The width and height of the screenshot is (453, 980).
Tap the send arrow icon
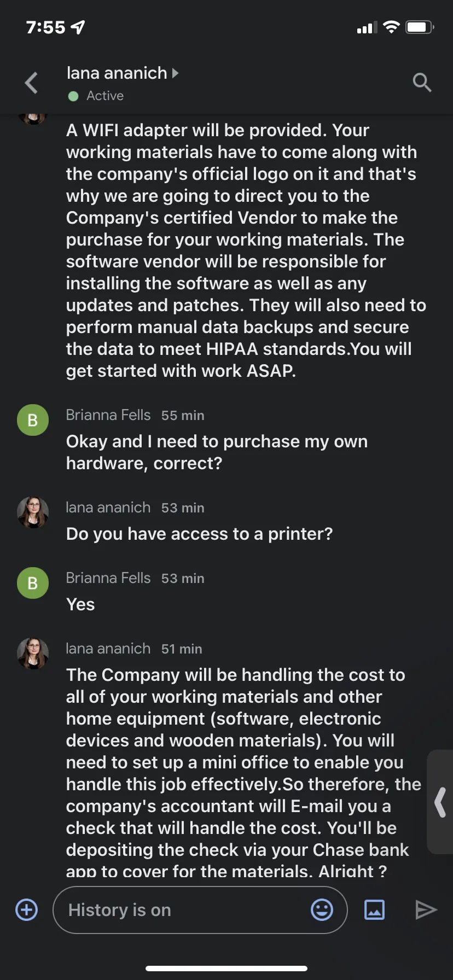426,910
